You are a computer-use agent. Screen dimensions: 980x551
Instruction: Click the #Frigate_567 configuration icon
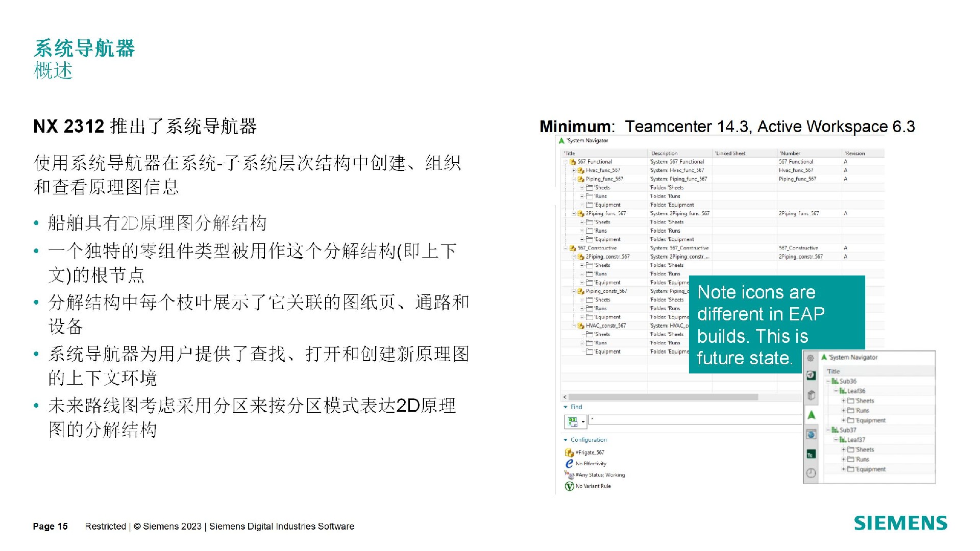[x=570, y=453]
